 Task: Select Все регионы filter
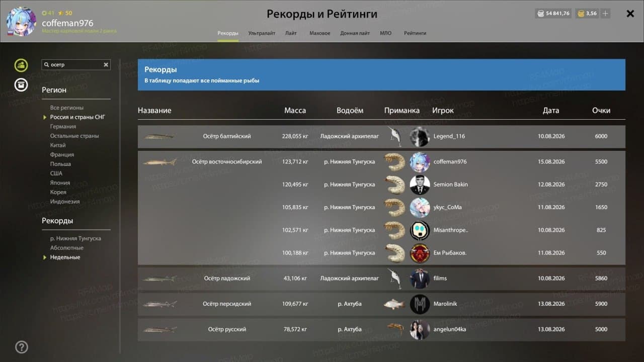(x=67, y=108)
